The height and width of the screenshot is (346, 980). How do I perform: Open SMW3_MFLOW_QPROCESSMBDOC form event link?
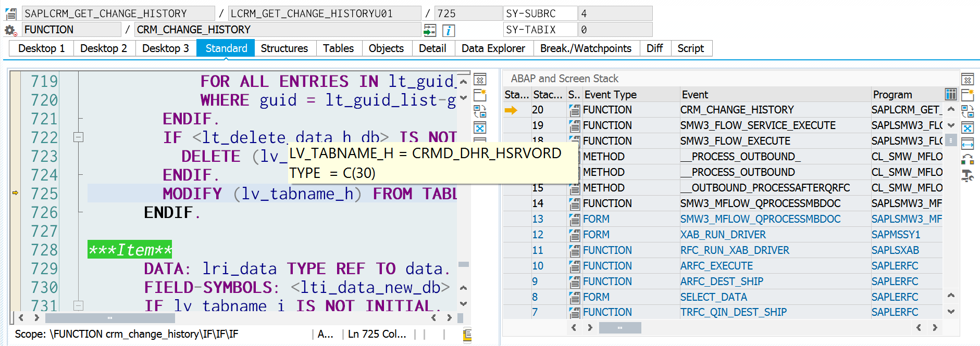click(760, 219)
